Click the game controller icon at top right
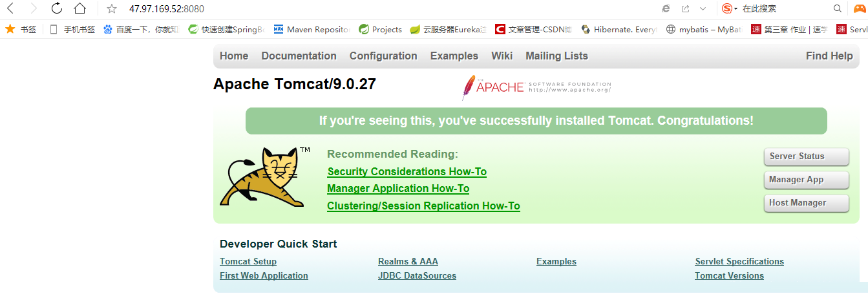Screen dimensions: 868x298 [x=860, y=8]
